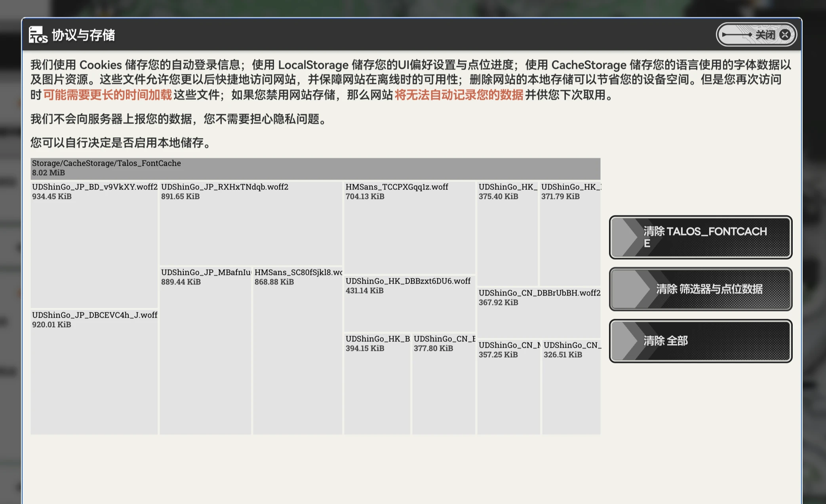Click the X icon on 关闭 button
This screenshot has width=826, height=504.
click(785, 35)
